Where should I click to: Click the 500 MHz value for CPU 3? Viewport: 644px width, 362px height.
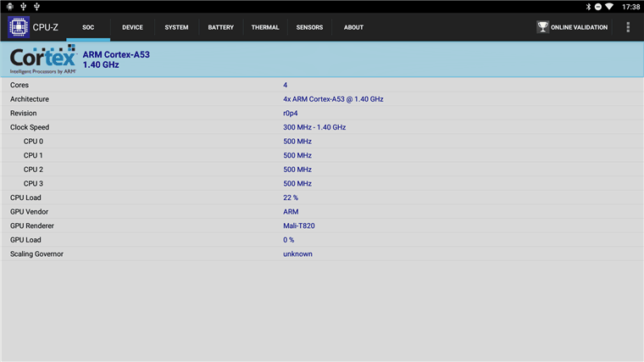297,183
